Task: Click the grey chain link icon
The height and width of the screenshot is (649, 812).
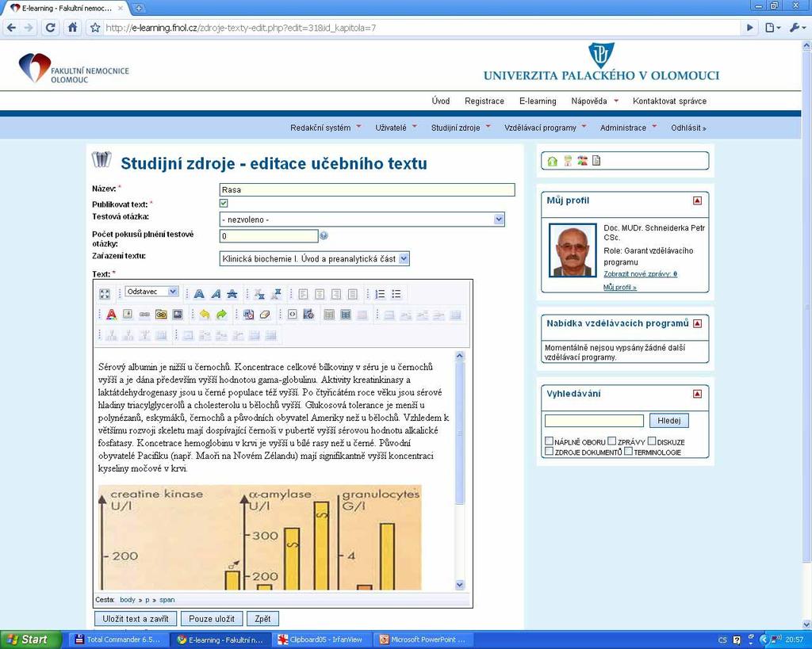Action: [144, 314]
